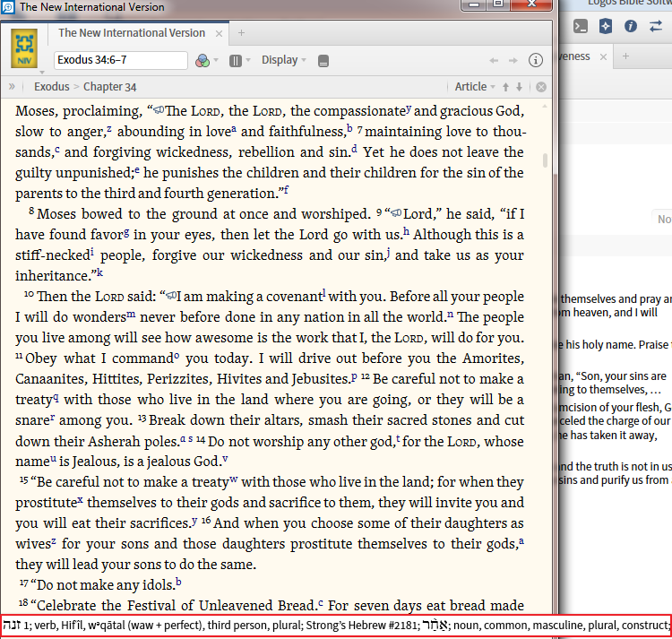672x639 pixels.
Task: Close The New International Version tab
Action: [x=219, y=33]
